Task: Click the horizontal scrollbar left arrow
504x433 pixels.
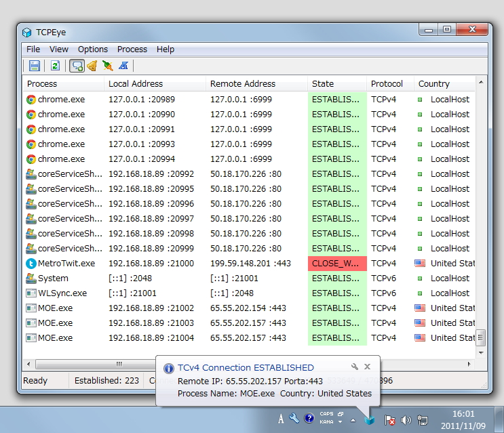Action: click(x=29, y=364)
